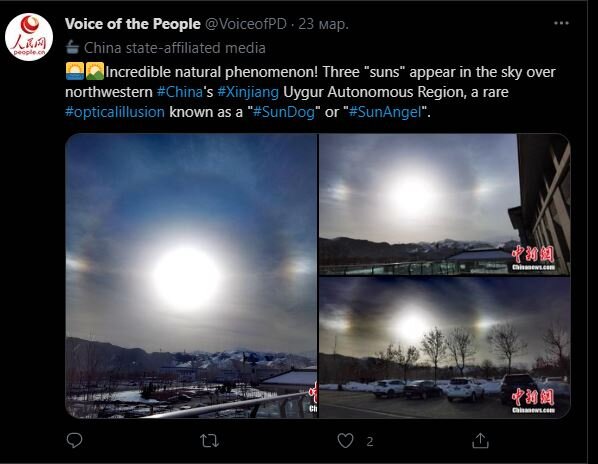Open the #opticalillusion hashtag

click(115, 112)
